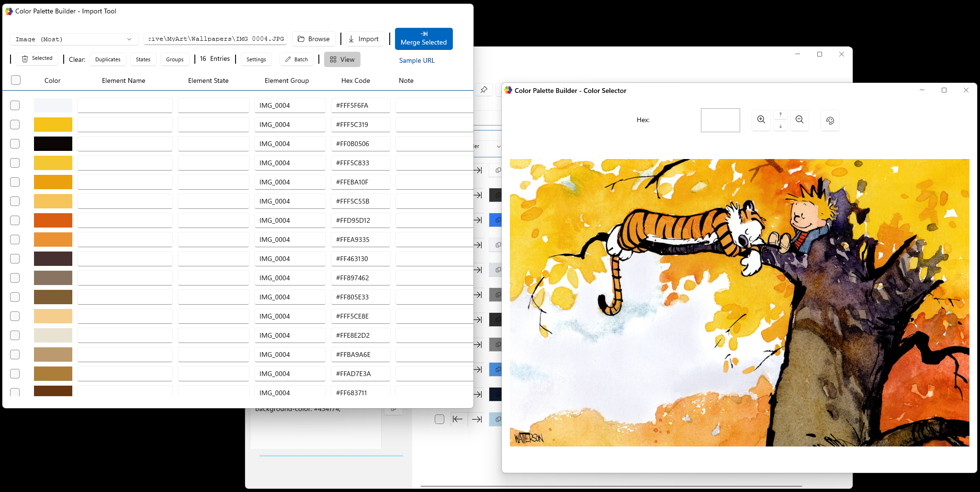This screenshot has width=980, height=492.
Task: Click the Color column header
Action: pyautogui.click(x=53, y=80)
